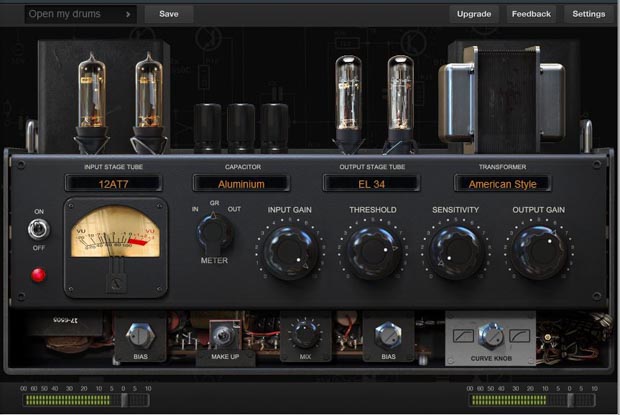Open the Feedback menu
The width and height of the screenshot is (620, 415).
[530, 14]
